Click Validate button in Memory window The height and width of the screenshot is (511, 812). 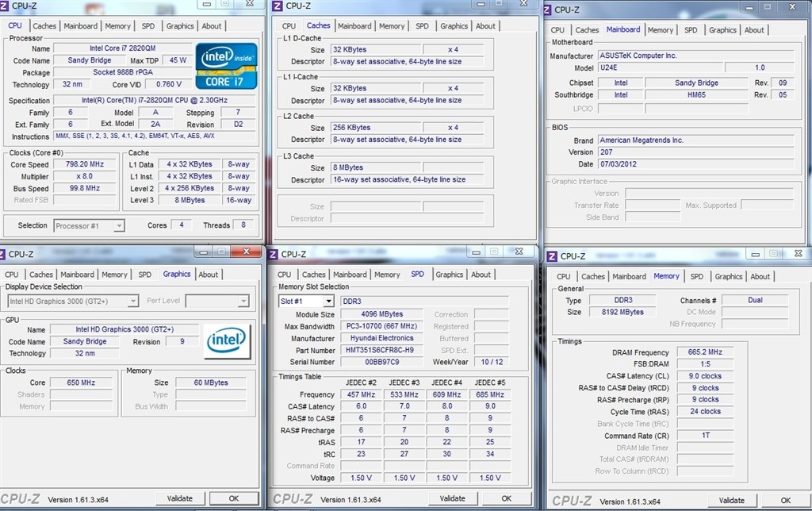pos(732,501)
